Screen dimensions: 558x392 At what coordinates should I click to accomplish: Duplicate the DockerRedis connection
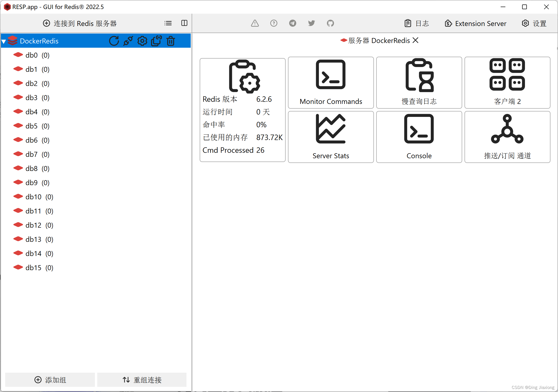click(156, 41)
